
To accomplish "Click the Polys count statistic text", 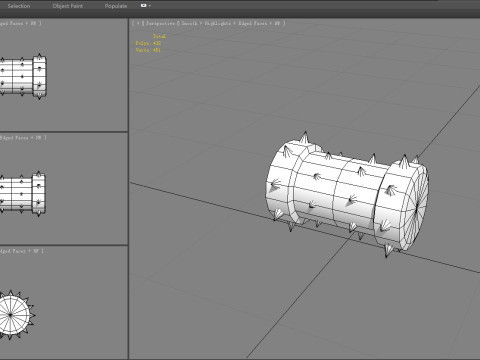I will tap(148, 43).
